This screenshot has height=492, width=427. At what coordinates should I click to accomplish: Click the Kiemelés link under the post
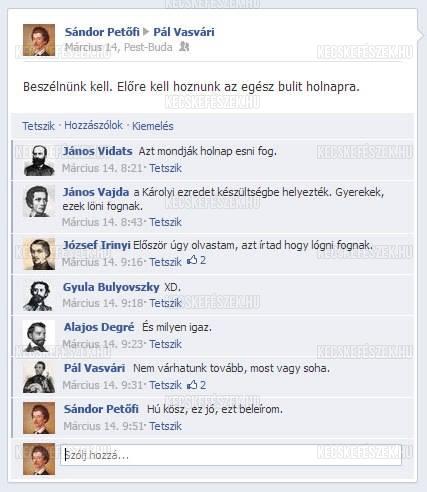pyautogui.click(x=153, y=126)
